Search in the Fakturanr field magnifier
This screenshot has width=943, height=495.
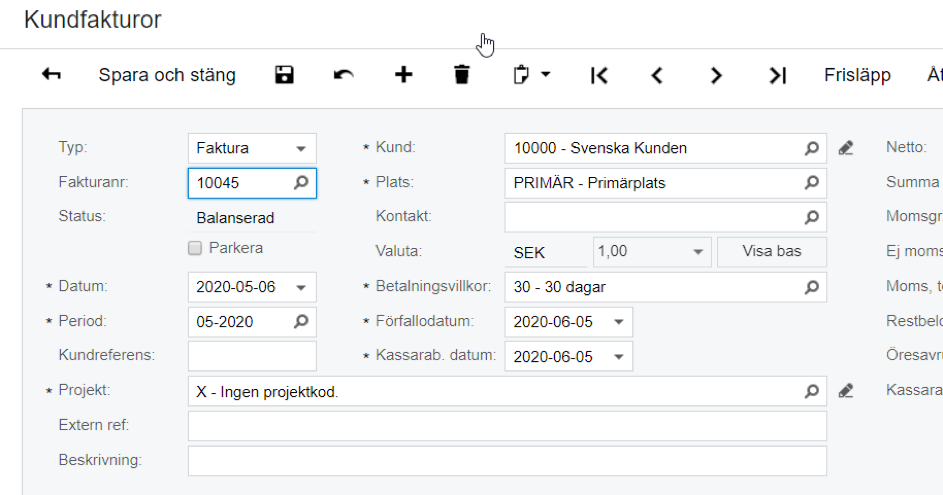[301, 183]
